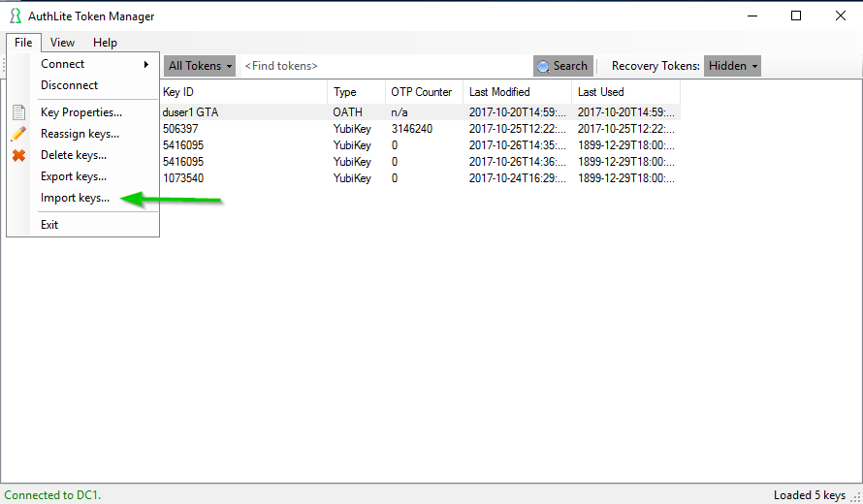Click Last Used cell in duser1 GTA row

(626, 112)
